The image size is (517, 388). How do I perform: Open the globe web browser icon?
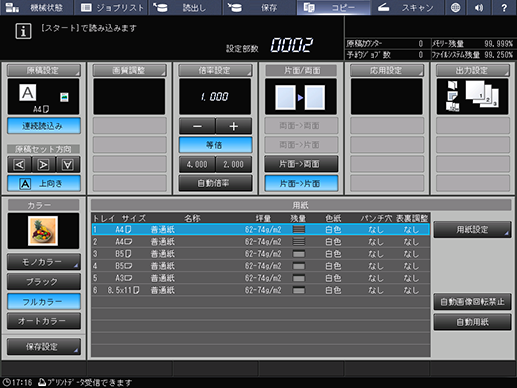tap(455, 7)
